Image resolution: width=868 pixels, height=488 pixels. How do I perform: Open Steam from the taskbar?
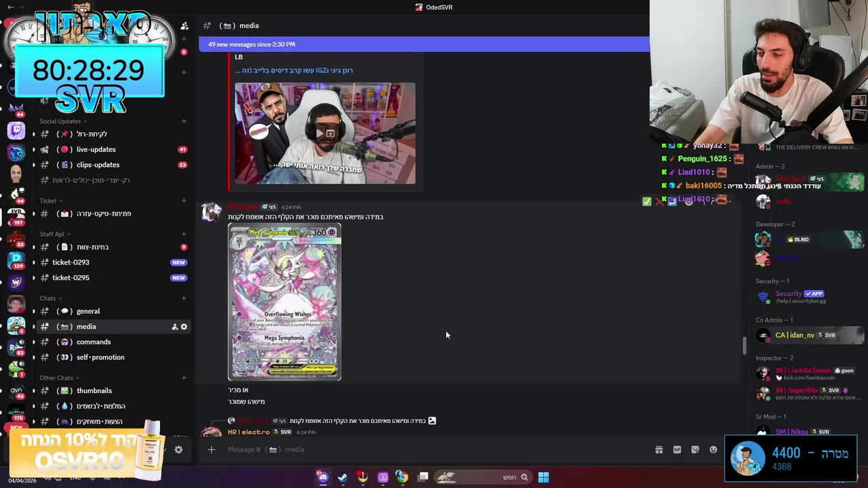342,477
